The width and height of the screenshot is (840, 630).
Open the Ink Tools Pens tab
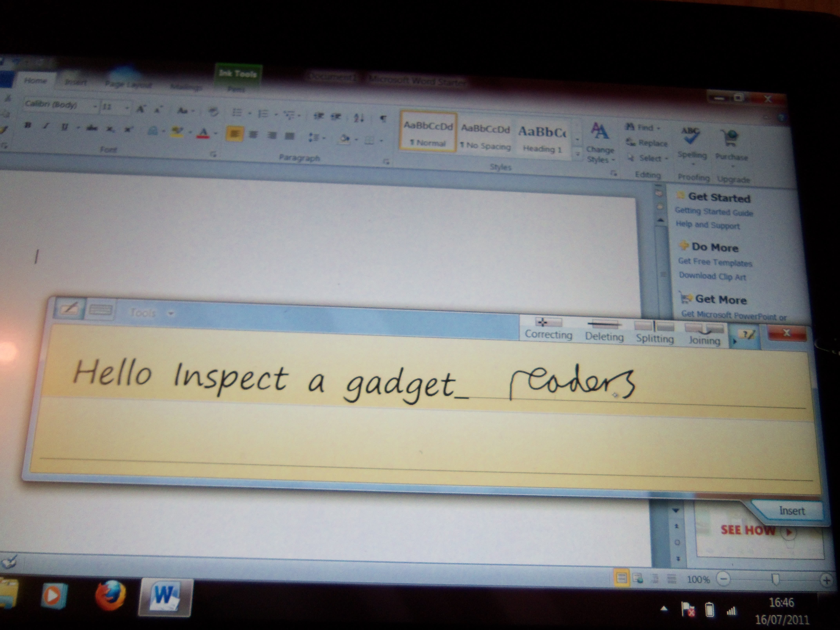click(236, 89)
